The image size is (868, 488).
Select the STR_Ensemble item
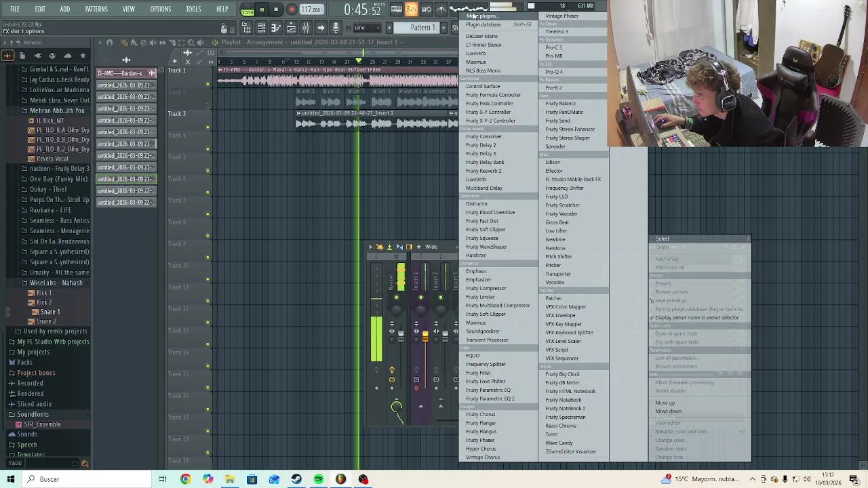coord(42,424)
